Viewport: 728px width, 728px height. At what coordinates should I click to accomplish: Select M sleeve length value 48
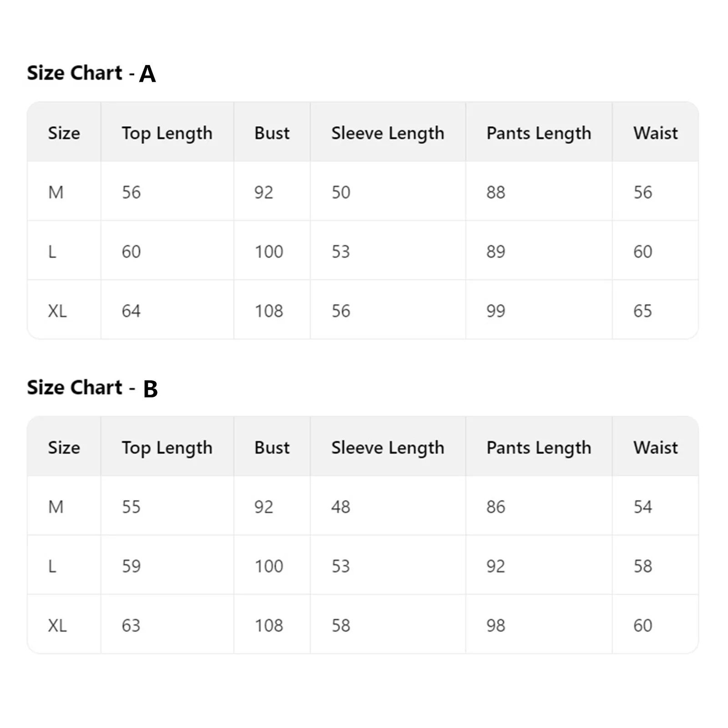341,507
